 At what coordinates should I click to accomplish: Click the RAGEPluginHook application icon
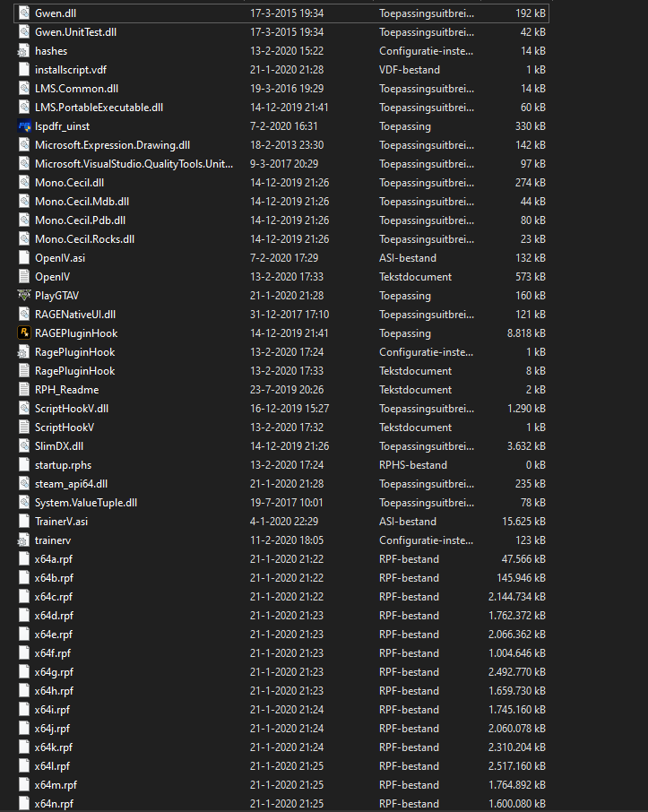tap(24, 333)
